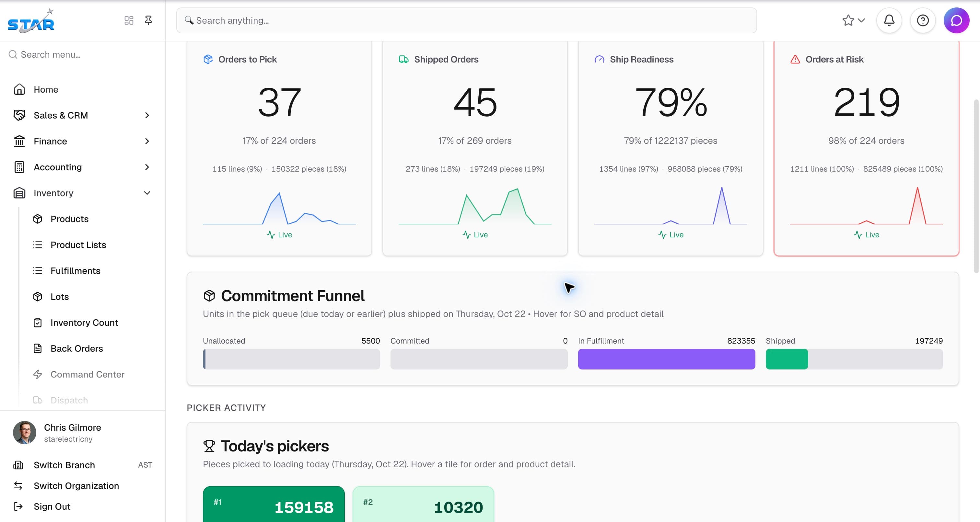Click the Sign Out arrow icon
Image resolution: width=980 pixels, height=522 pixels.
[18, 506]
